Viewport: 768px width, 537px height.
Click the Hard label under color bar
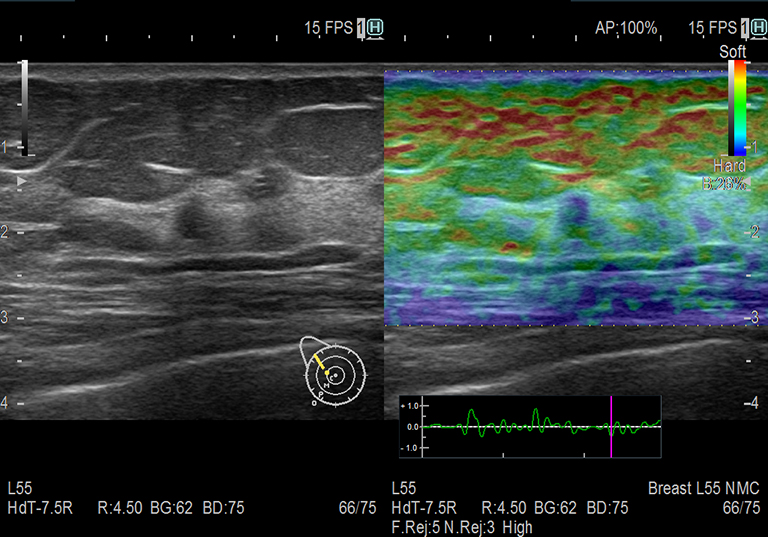pos(730,165)
